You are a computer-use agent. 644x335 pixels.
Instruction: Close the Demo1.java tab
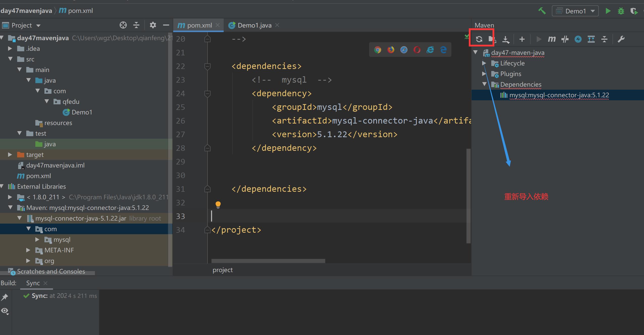pos(277,25)
